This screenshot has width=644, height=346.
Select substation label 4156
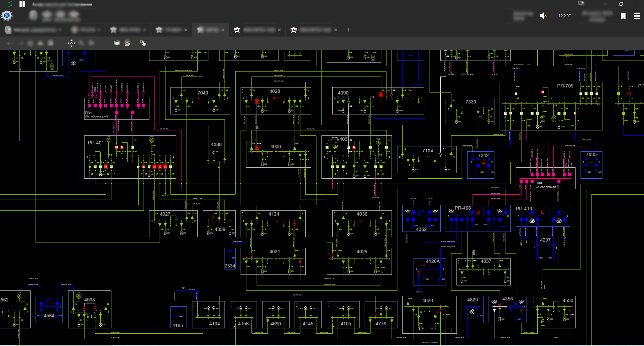point(243,324)
